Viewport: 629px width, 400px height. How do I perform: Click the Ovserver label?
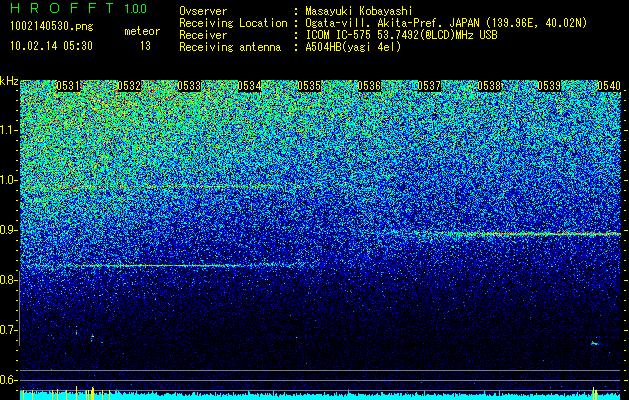pyautogui.click(x=203, y=11)
